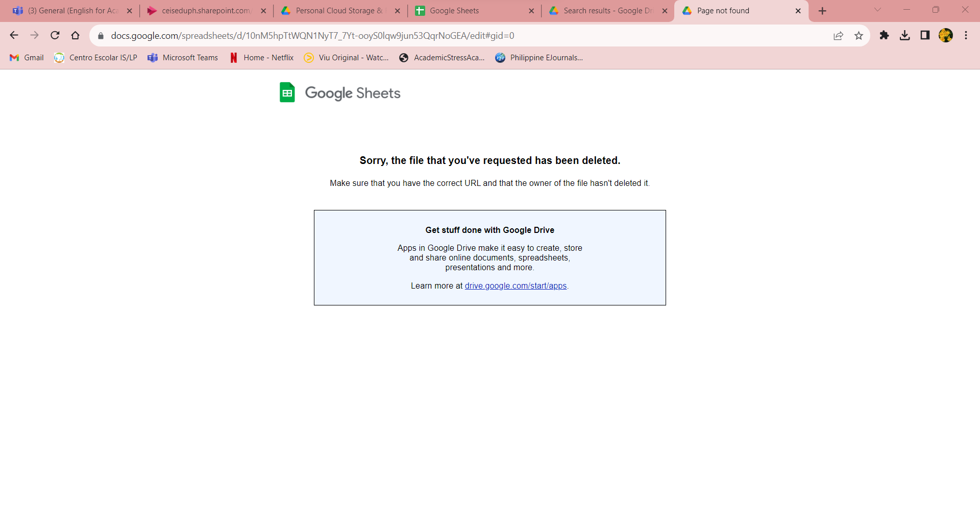The width and height of the screenshot is (980, 521).
Task: Open the Home - Netflix bookmark
Action: coord(261,58)
